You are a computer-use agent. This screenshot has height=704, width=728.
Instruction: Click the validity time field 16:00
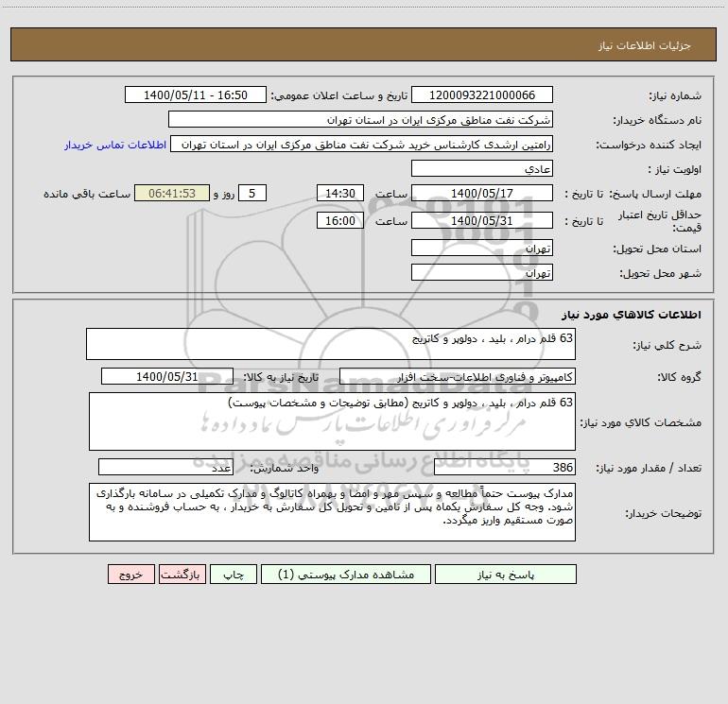pos(339,220)
